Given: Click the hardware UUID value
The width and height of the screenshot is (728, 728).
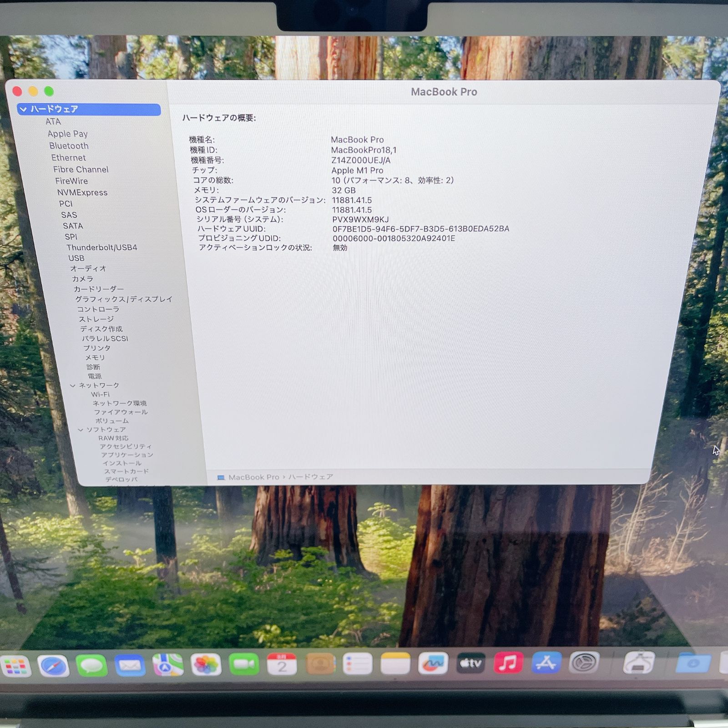Looking at the screenshot, I should tap(421, 229).
